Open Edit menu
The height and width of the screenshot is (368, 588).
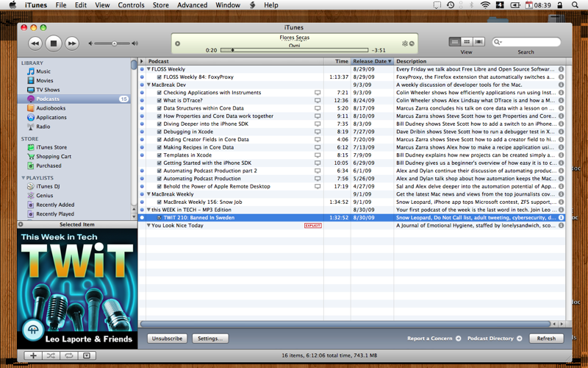pos(81,5)
